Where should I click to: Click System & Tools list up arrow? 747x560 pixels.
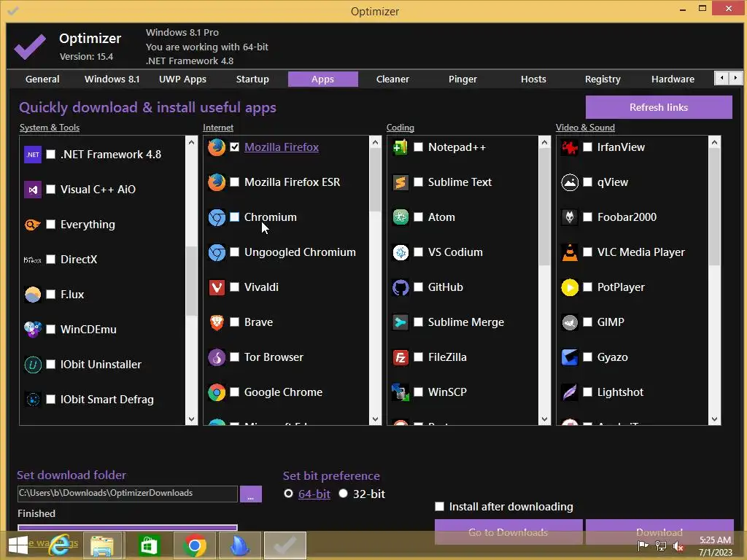192,142
